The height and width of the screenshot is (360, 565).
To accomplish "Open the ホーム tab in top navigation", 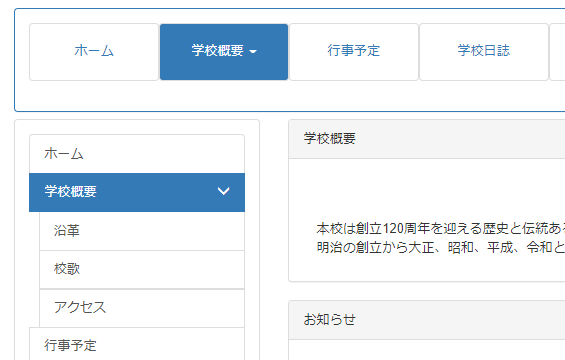I will (94, 52).
